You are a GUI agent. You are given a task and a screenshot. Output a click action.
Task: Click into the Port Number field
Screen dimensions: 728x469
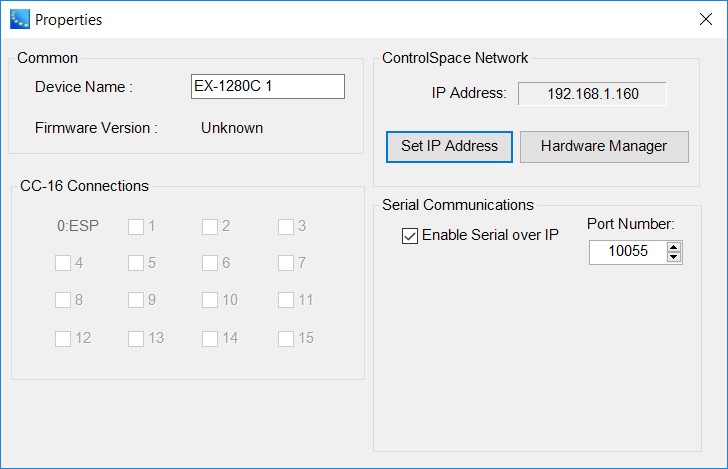point(628,252)
